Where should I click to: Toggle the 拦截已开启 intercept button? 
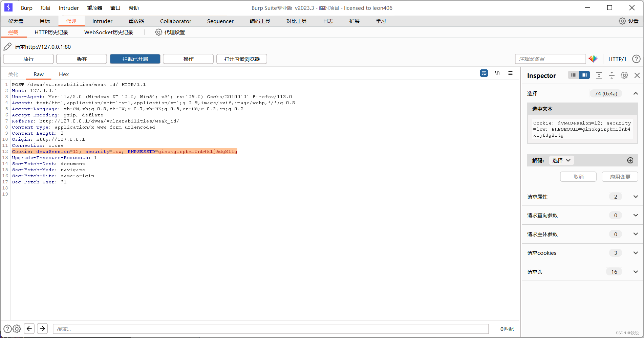point(135,59)
